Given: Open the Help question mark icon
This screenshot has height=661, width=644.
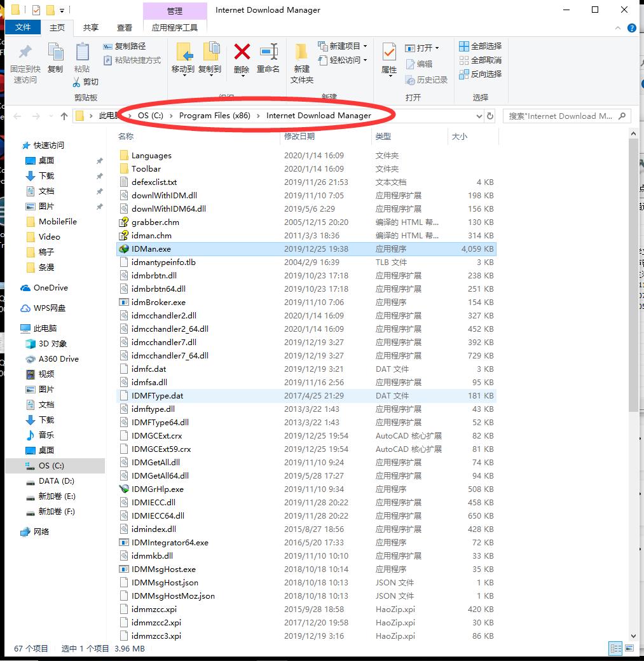Looking at the screenshot, I should [632, 28].
